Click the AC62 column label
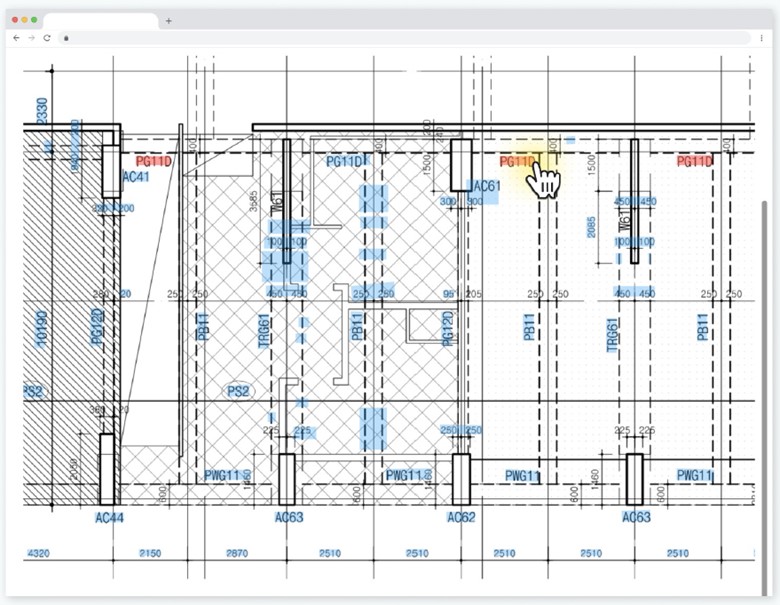The height and width of the screenshot is (605, 780). click(x=461, y=517)
